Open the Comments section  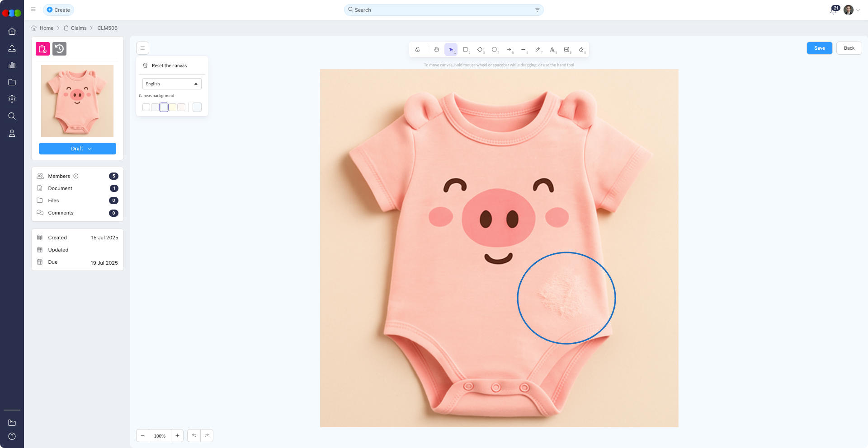click(x=61, y=213)
